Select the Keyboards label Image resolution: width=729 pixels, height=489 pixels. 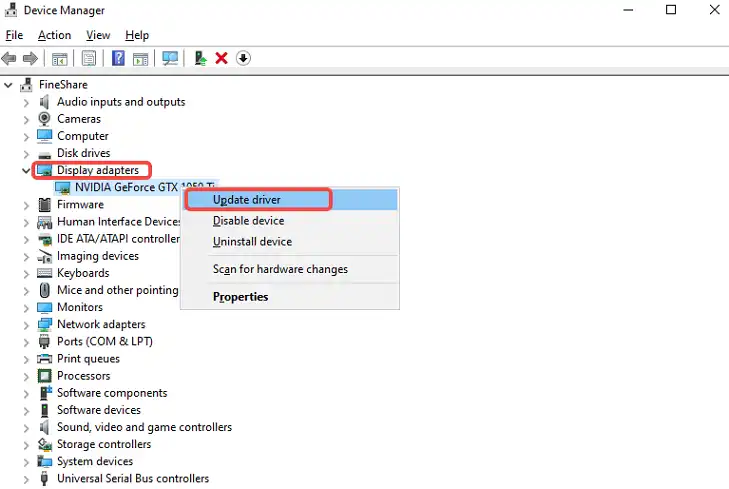tap(83, 273)
